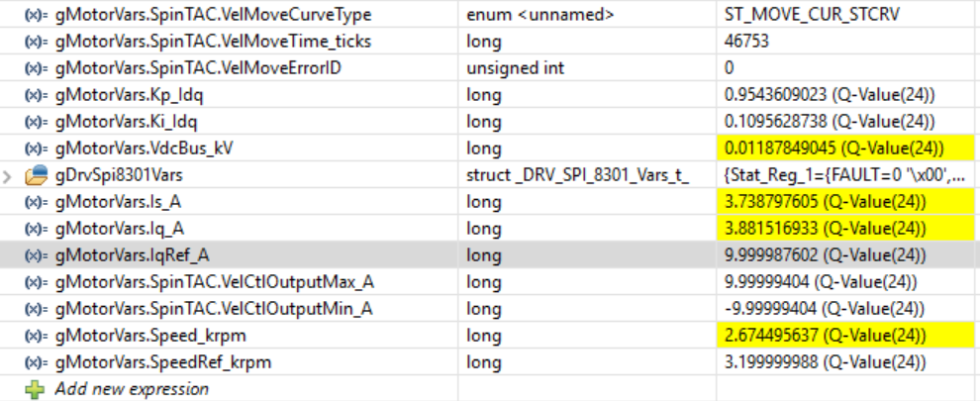Click variable icon beside gMotorVars.SpeedRef_krpm

[x=36, y=362]
